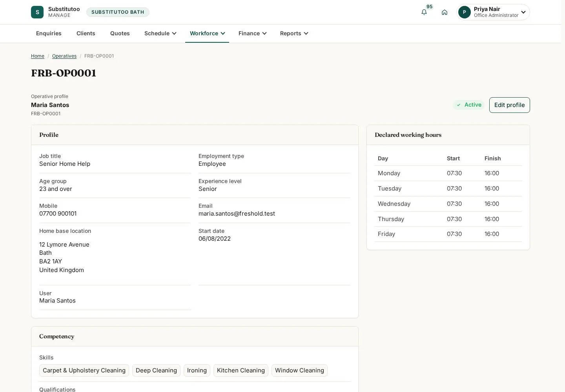Follow the Operatives breadcrumb link
The image size is (565, 392).
tap(64, 56)
